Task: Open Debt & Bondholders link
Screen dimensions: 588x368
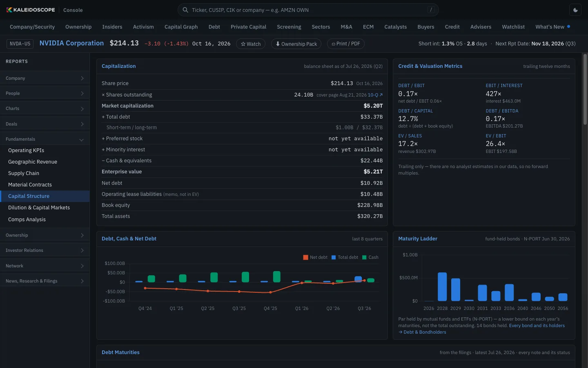Action: 422,332
